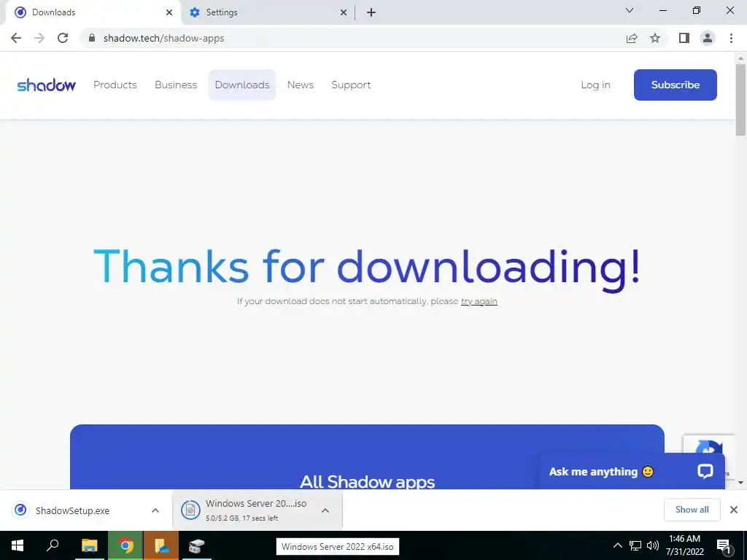Open the Windows Start menu
Image resolution: width=747 pixels, height=560 pixels.
(18, 545)
